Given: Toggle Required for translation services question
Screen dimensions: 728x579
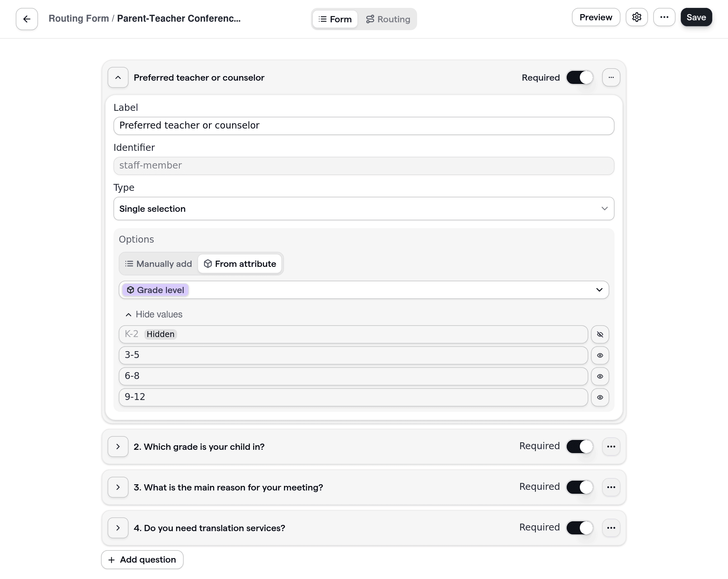Looking at the screenshot, I should click(579, 527).
